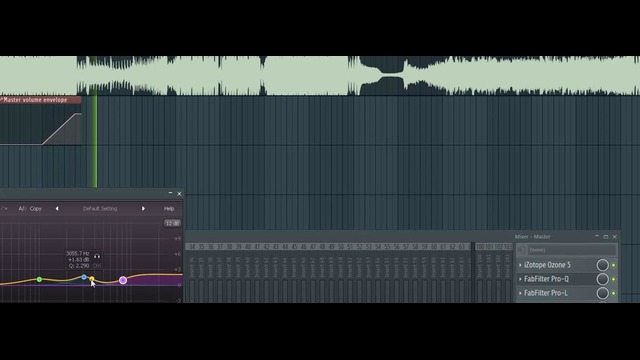Maximize the Mixer - Master window
This screenshot has height=360, width=640.
606,237
